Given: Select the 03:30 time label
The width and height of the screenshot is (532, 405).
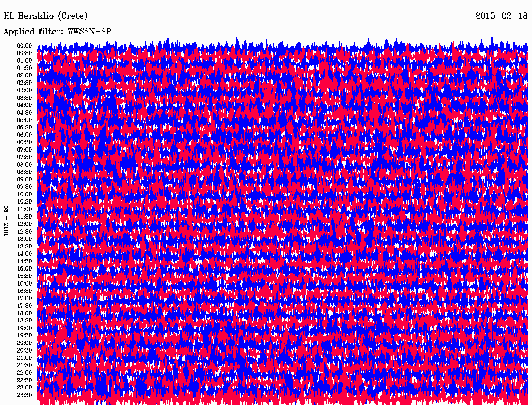Looking at the screenshot, I should tap(24, 98).
